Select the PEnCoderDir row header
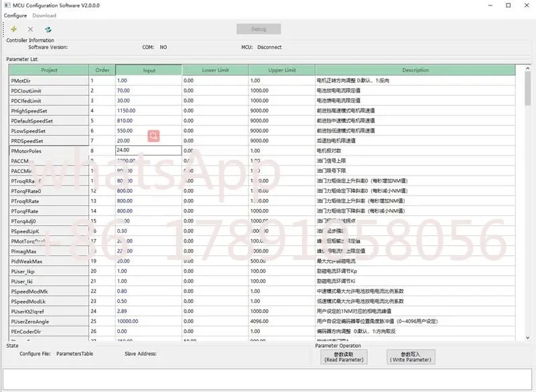The width and height of the screenshot is (536, 392). click(49, 332)
